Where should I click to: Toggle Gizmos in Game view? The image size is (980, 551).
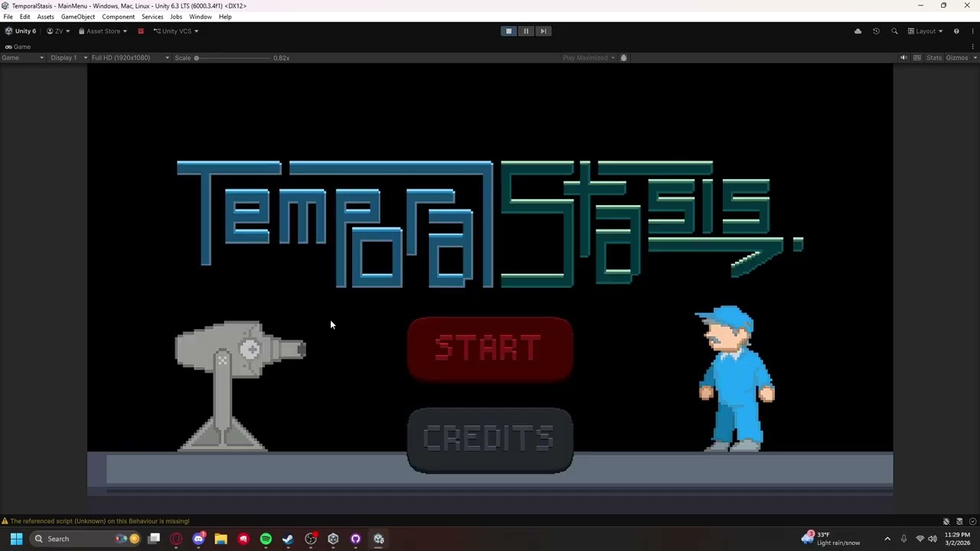click(957, 57)
